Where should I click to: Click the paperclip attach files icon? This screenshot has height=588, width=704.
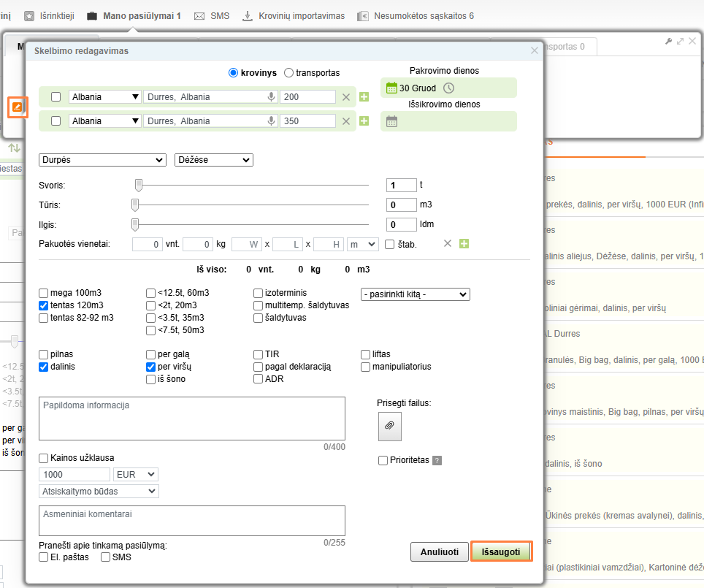pyautogui.click(x=389, y=426)
